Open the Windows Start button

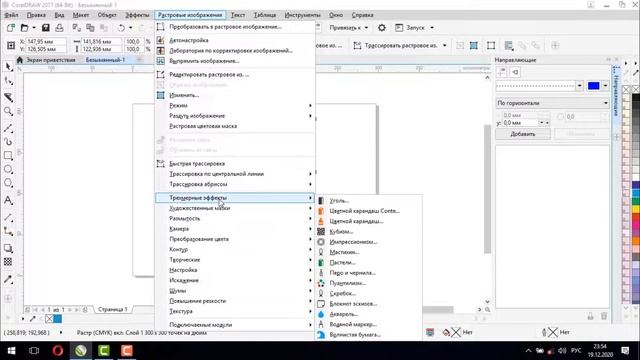point(11,351)
